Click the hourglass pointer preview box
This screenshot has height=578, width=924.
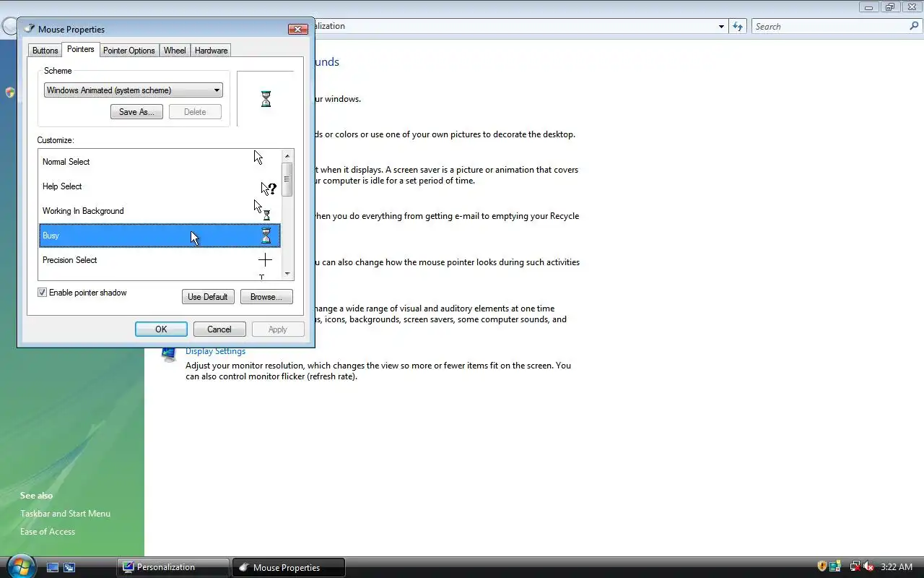click(266, 99)
